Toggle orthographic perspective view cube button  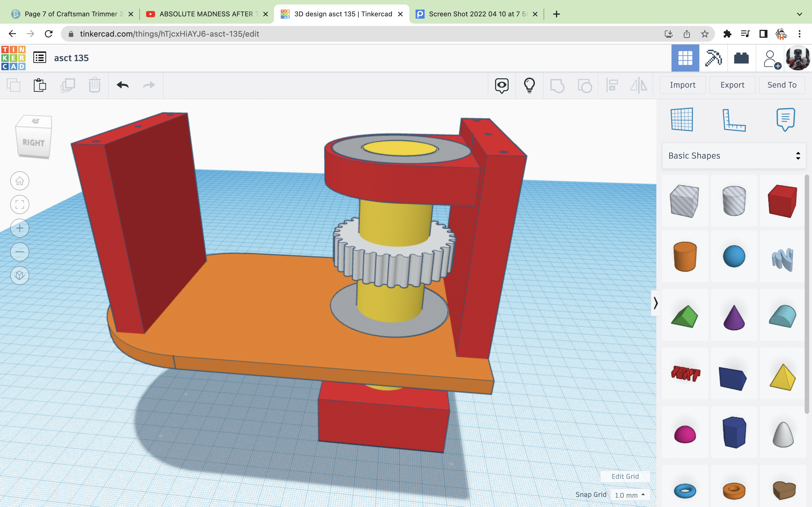click(20, 276)
